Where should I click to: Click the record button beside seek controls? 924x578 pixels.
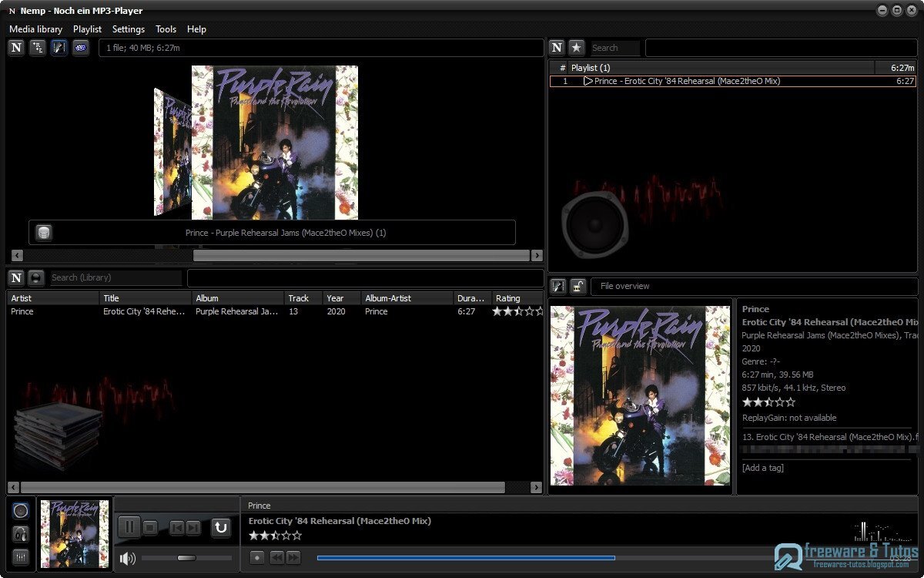(x=257, y=557)
